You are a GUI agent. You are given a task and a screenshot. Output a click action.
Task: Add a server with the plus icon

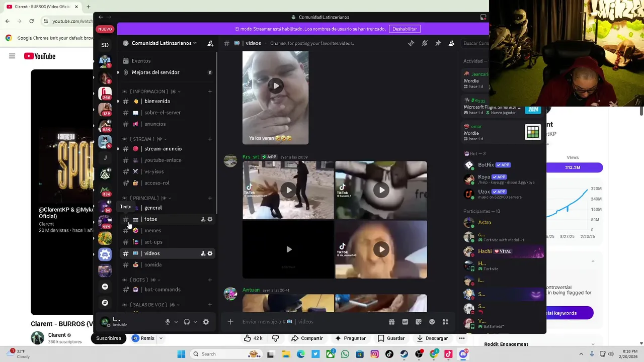(x=105, y=287)
